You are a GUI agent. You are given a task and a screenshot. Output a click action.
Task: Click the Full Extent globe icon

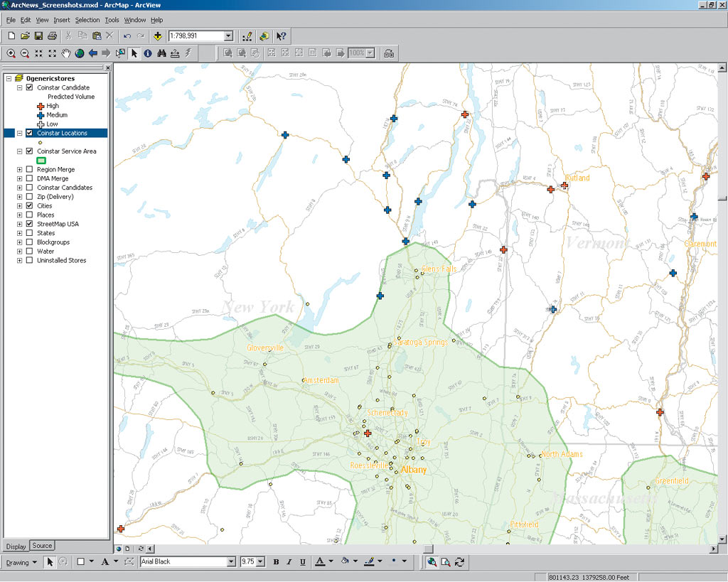[80, 53]
